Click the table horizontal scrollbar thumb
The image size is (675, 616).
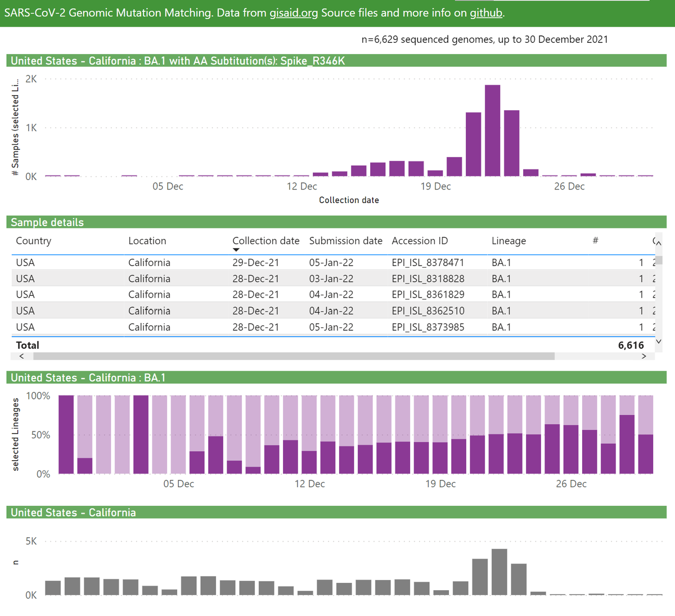294,356
